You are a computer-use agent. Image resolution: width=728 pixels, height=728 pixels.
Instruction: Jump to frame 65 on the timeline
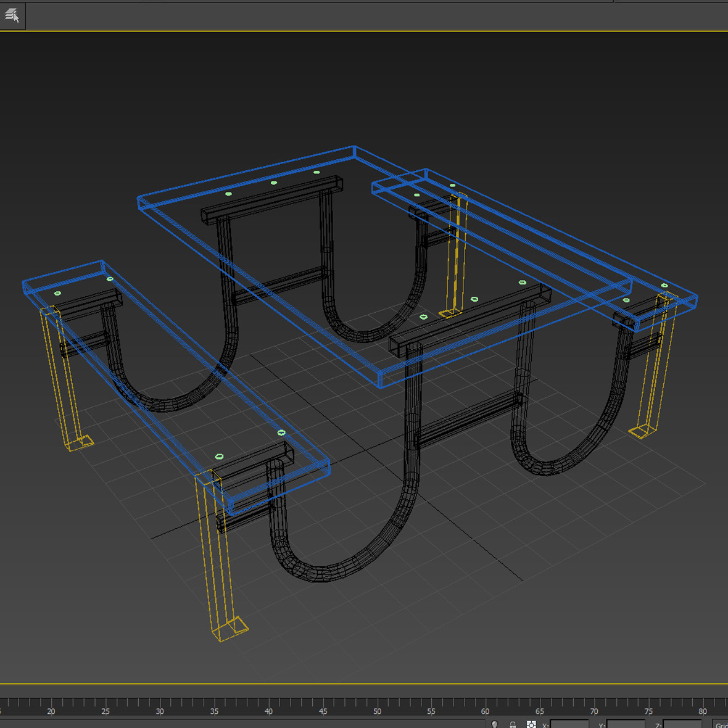[540, 703]
